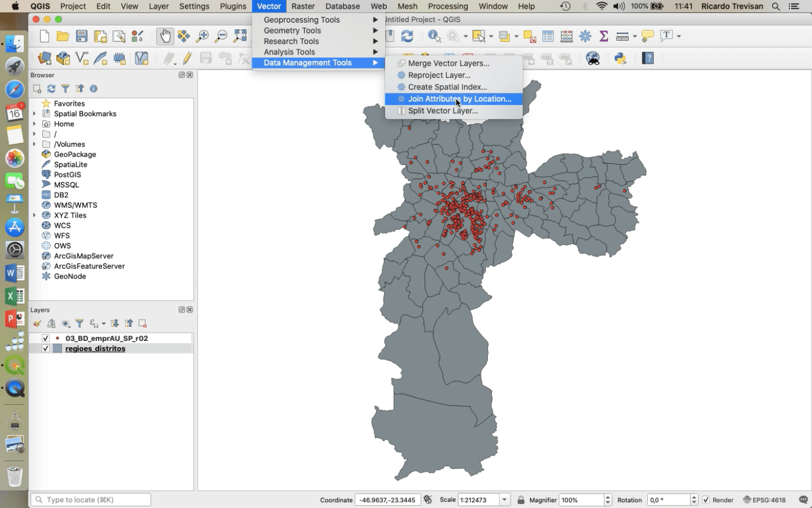This screenshot has width=812, height=508.
Task: Click the Zoom In magnifier tool
Action: [x=202, y=37]
